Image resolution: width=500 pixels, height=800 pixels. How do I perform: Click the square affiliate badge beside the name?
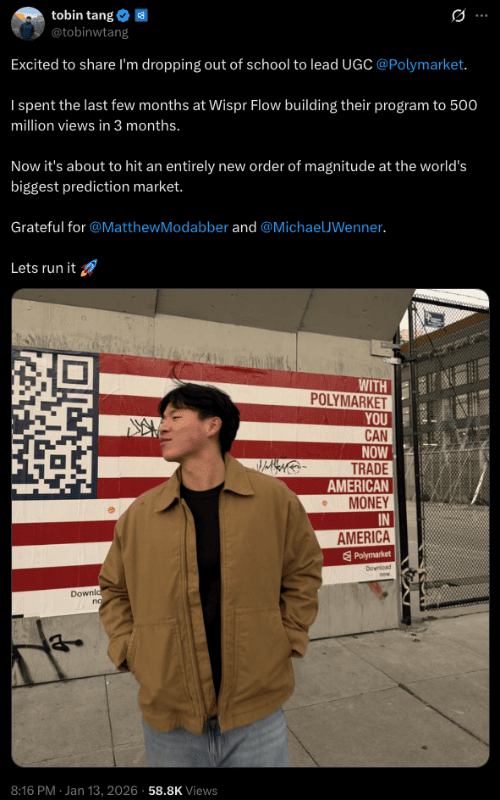(x=141, y=16)
